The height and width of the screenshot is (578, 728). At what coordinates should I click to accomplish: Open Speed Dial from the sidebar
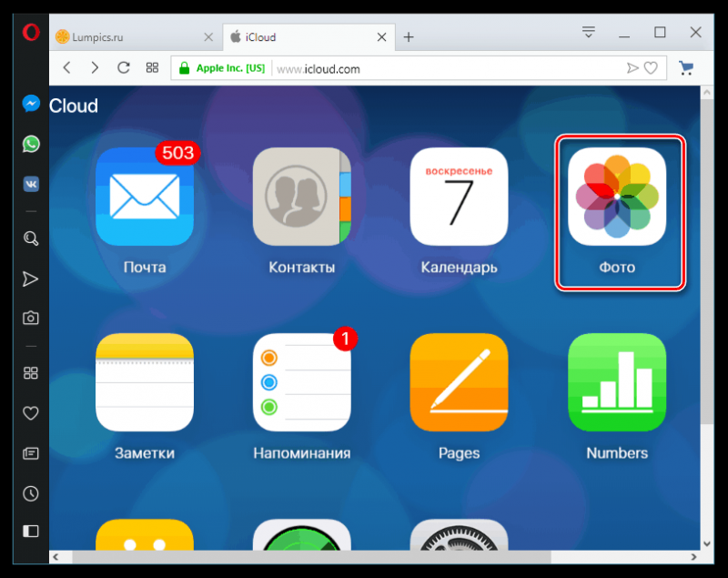click(x=31, y=373)
